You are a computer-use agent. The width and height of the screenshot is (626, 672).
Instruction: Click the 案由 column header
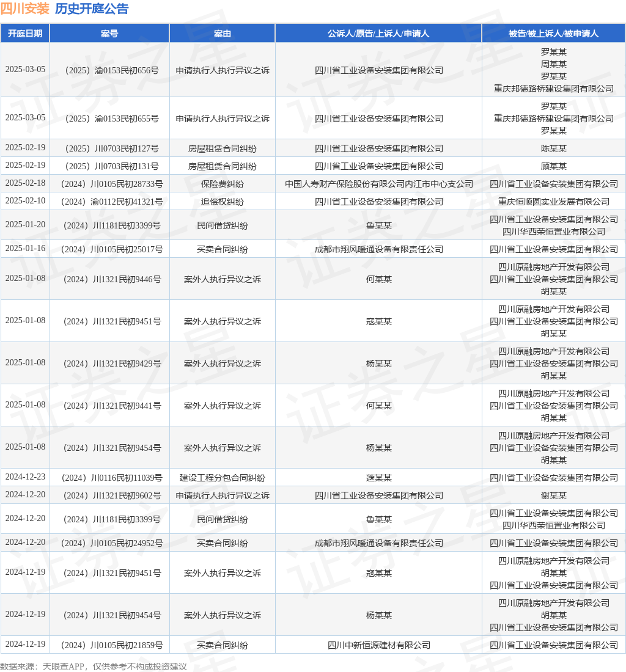222,34
